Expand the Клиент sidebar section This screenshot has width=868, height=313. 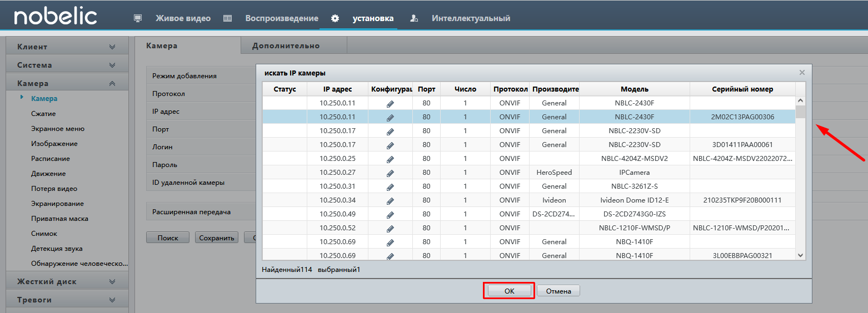[67, 47]
